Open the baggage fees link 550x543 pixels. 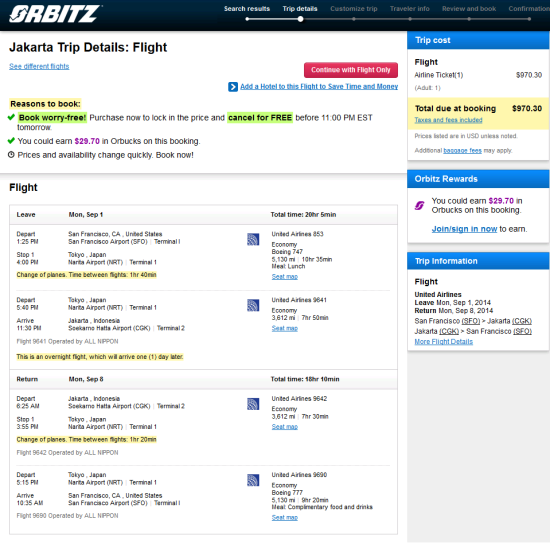point(462,150)
